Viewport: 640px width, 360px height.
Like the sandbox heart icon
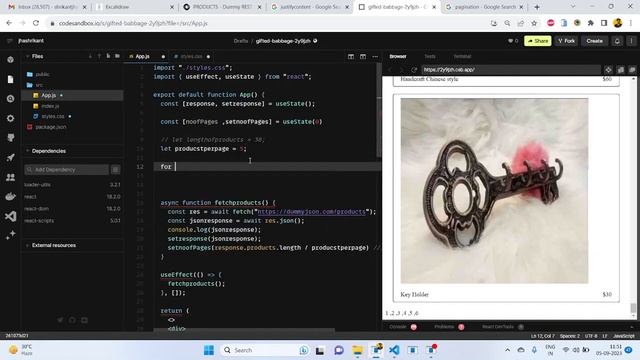pos(510,41)
